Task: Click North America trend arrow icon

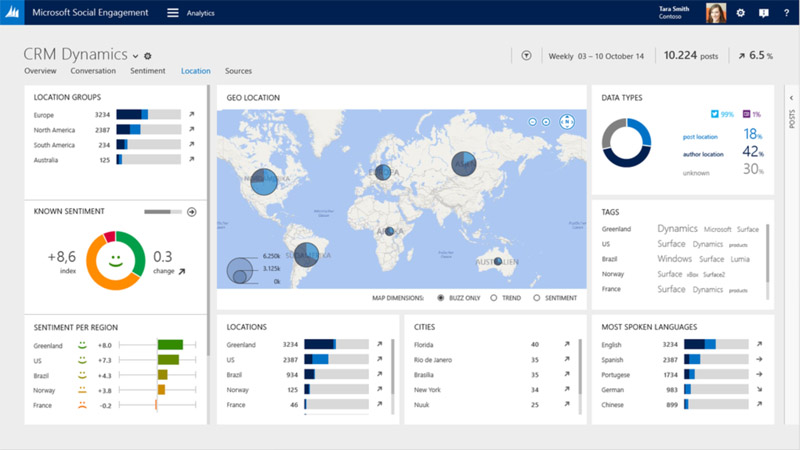Action: (x=191, y=130)
